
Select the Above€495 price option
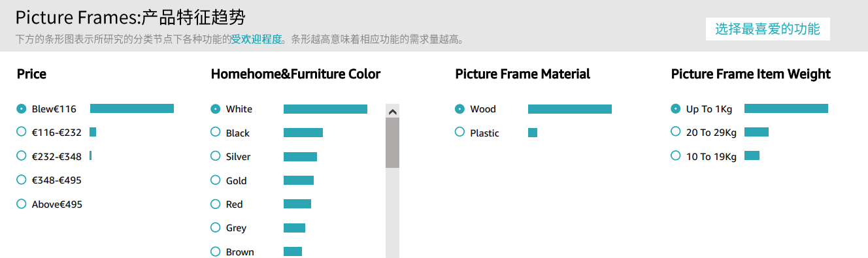[x=22, y=204]
